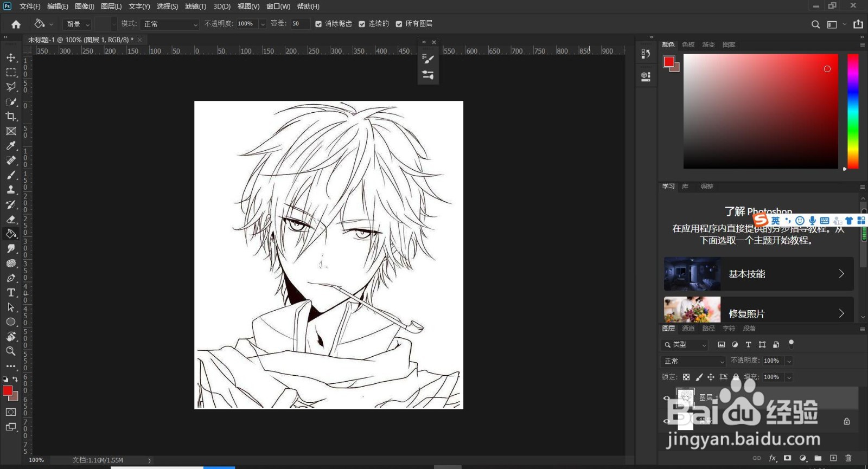Open the tool preset picker arrow
868x469 pixels.
[x=51, y=24]
